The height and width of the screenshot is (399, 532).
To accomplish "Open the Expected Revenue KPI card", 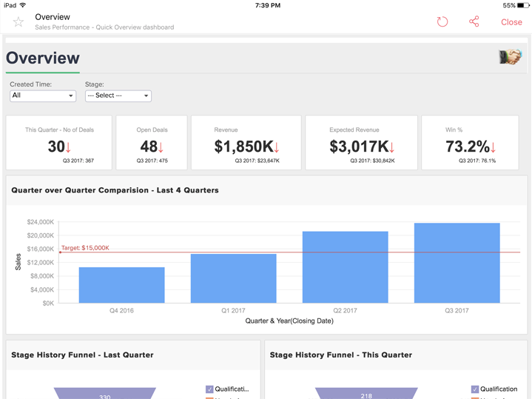I will coord(360,143).
